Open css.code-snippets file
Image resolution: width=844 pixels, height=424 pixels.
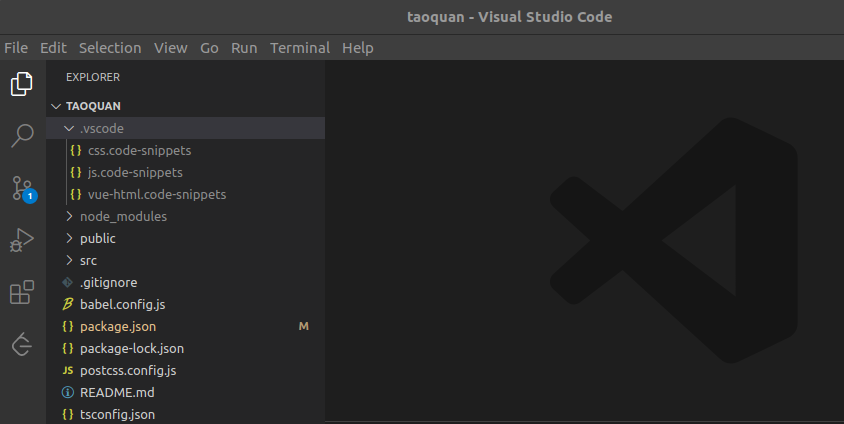(139, 150)
